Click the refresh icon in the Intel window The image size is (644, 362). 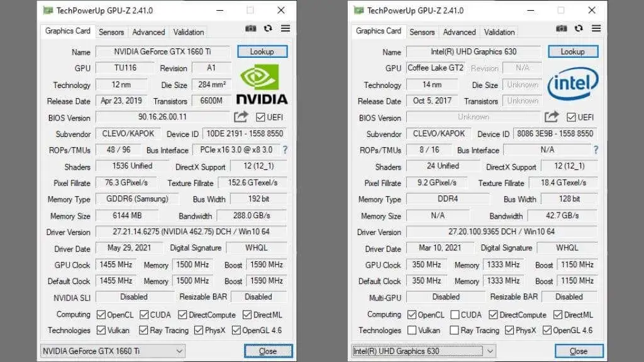579,28
